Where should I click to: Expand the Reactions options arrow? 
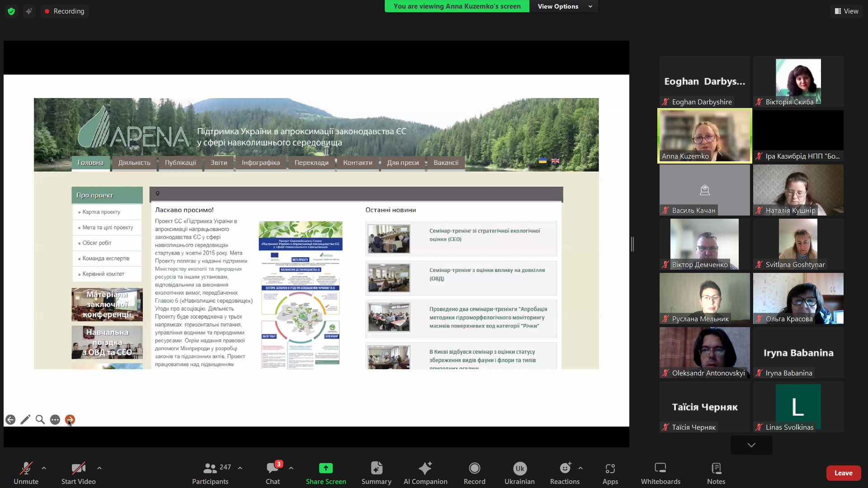pyautogui.click(x=580, y=468)
